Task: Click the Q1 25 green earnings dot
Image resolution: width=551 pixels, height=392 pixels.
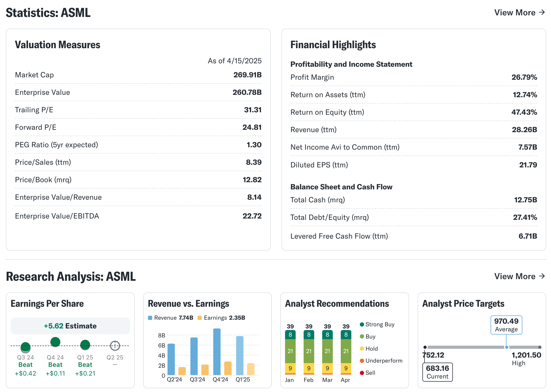Action: point(85,345)
